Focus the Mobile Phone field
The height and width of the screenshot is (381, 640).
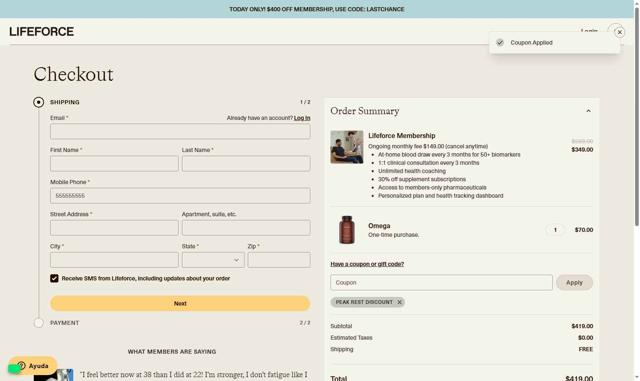click(180, 196)
